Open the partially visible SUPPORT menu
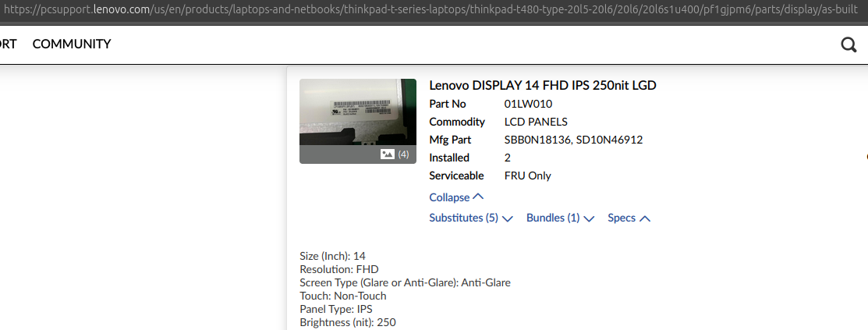The width and height of the screenshot is (868, 330). click(x=8, y=44)
